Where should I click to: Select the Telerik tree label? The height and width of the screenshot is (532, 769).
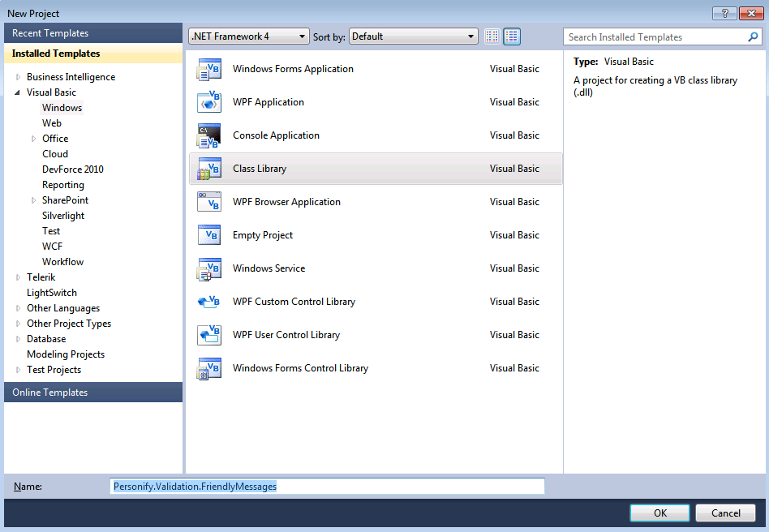(41, 277)
